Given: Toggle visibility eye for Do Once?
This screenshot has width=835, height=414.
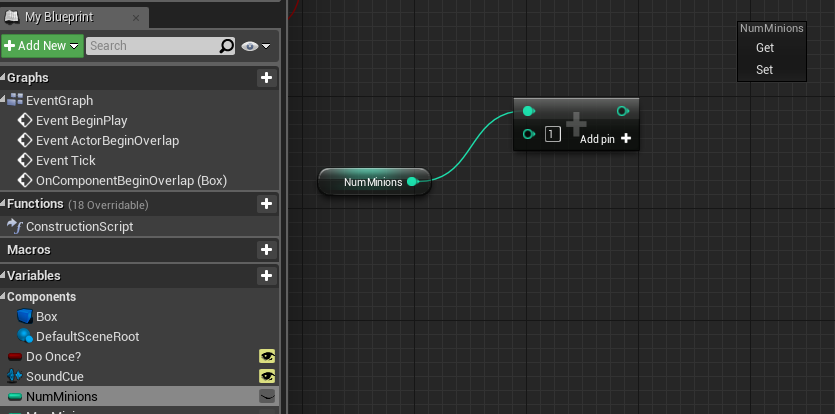Looking at the screenshot, I should 267,356.
